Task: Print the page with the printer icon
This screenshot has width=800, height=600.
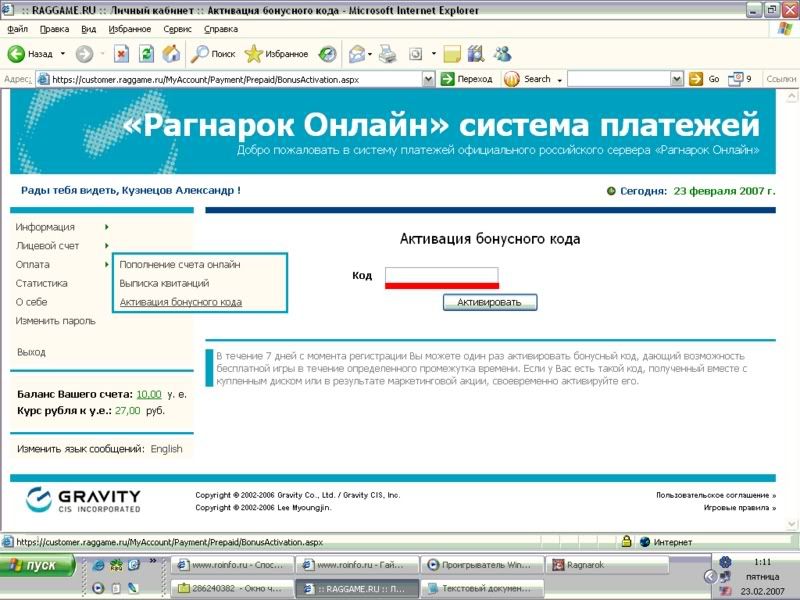Action: tap(388, 54)
